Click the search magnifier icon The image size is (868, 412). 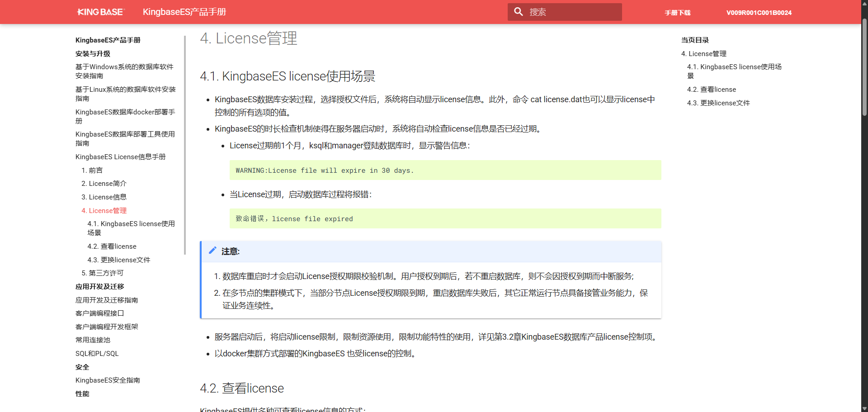point(518,12)
